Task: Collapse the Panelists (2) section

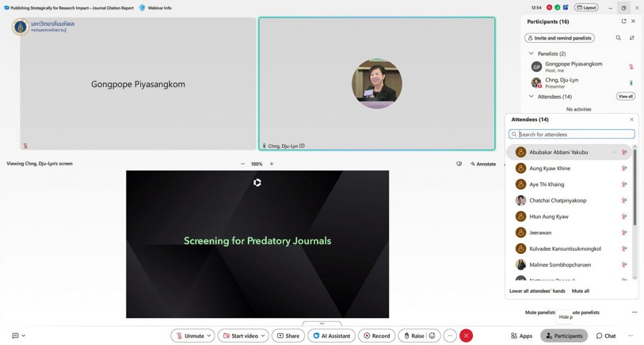Action: click(x=531, y=54)
